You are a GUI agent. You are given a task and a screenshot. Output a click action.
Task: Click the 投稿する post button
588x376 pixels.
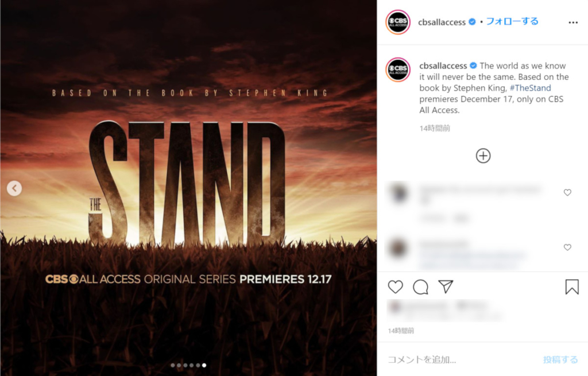coord(560,359)
